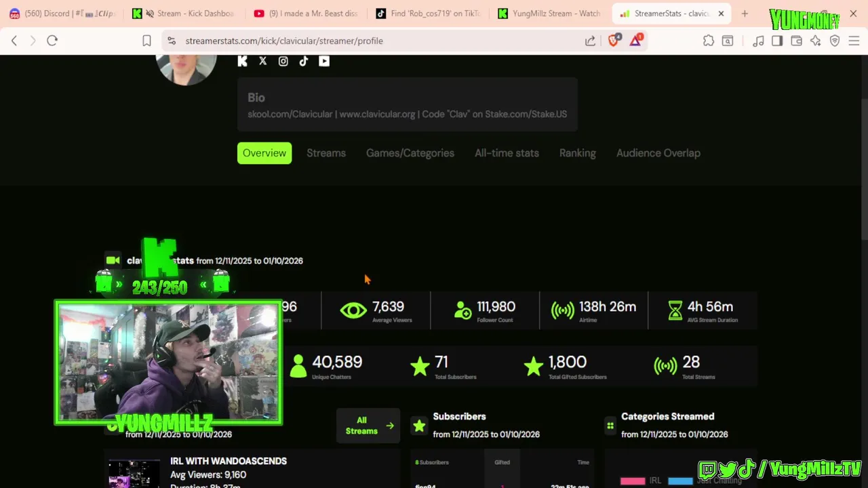Bookmark this page with bookmark icon

146,41
